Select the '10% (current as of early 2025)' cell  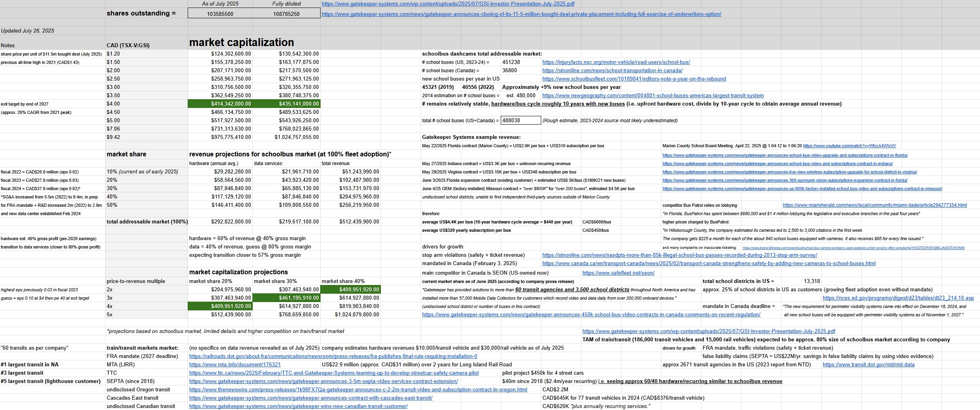coord(146,172)
